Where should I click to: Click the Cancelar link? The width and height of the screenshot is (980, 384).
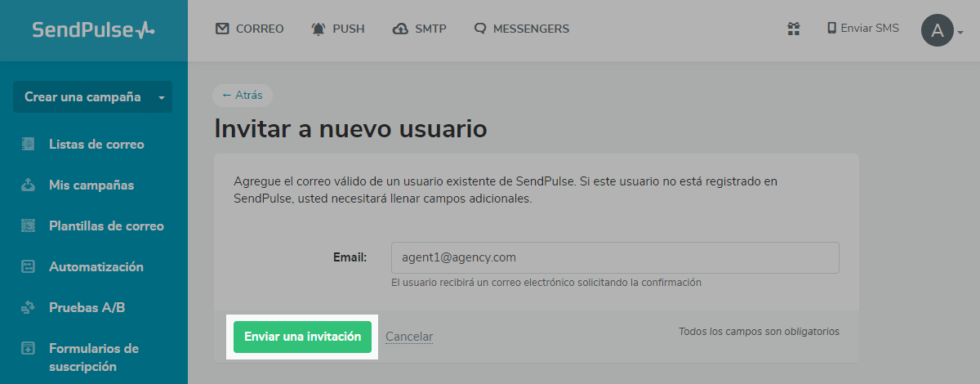[409, 337]
